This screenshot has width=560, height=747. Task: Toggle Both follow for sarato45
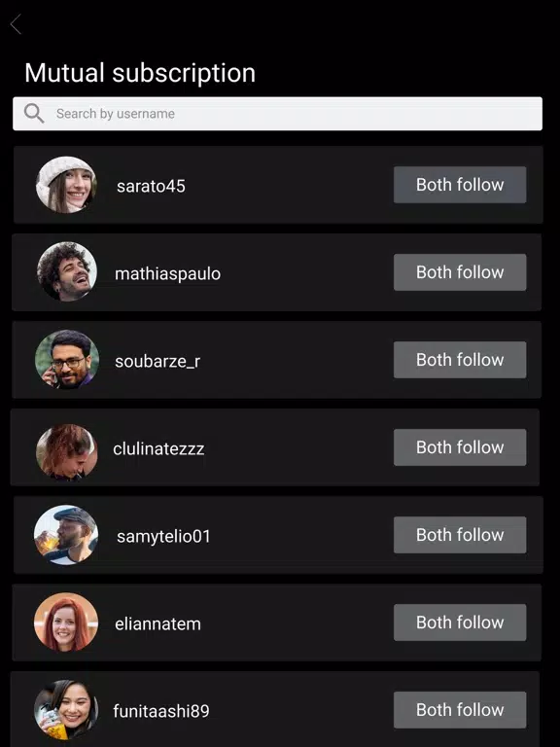[460, 185]
